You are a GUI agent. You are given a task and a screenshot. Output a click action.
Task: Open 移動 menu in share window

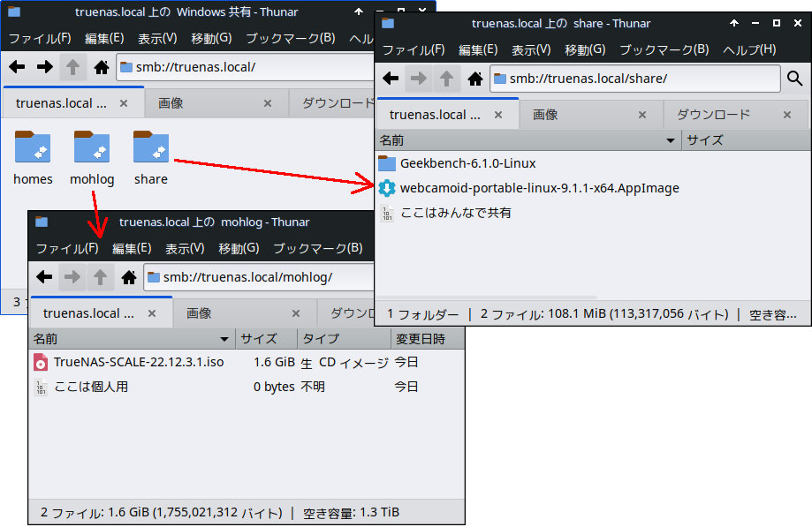coord(585,50)
